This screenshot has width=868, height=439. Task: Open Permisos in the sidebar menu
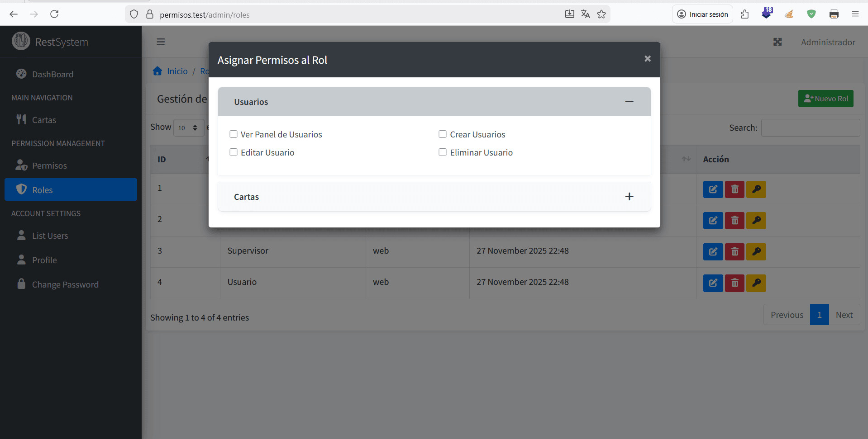click(x=49, y=166)
